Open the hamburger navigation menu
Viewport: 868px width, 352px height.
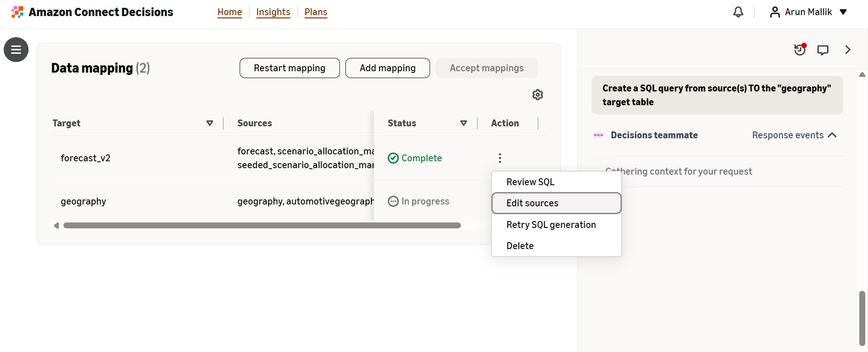[x=16, y=50]
